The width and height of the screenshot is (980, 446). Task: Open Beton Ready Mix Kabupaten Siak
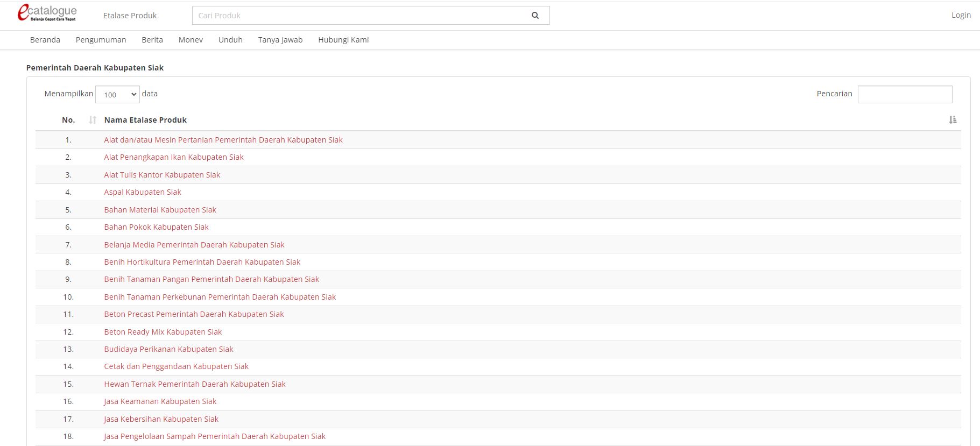(x=163, y=332)
